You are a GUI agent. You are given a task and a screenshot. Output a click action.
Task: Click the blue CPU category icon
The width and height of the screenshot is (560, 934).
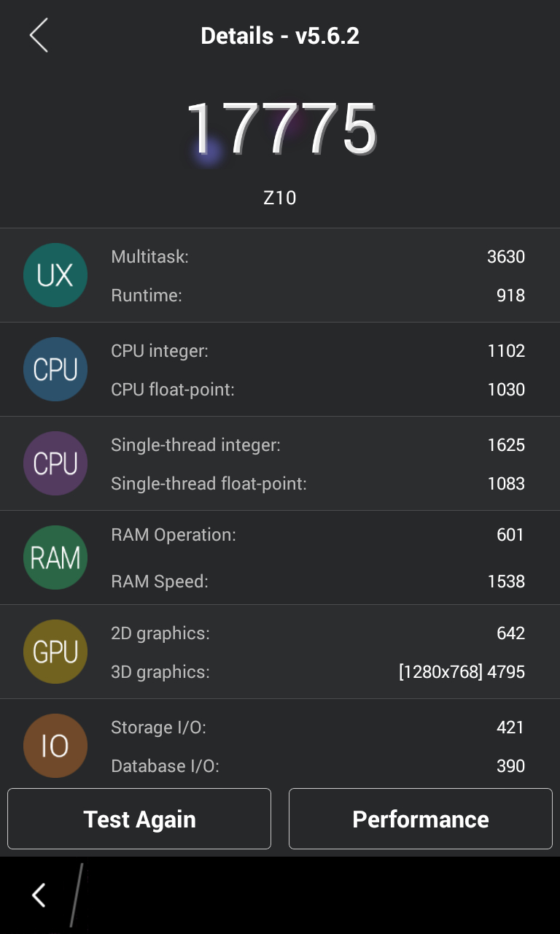tap(55, 369)
